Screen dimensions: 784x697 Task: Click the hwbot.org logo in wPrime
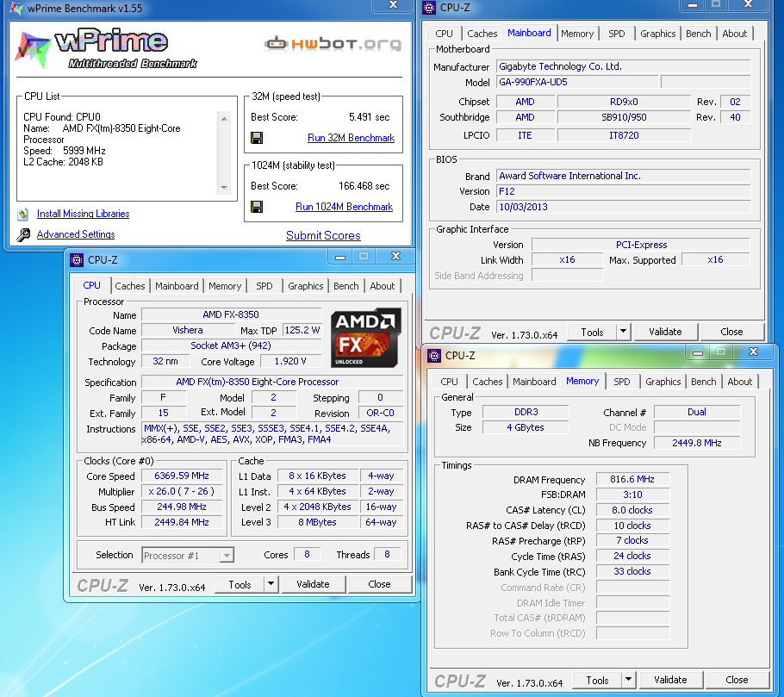coord(333,44)
